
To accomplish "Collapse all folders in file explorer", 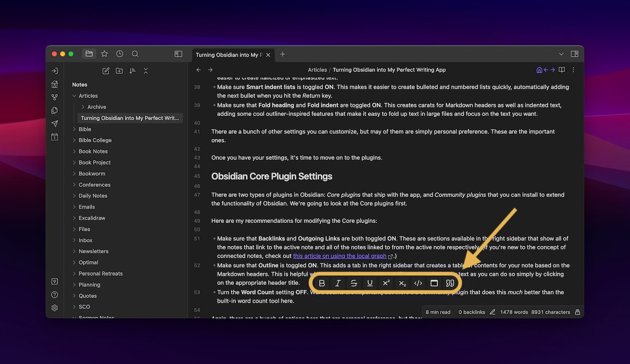I will pyautogui.click(x=146, y=71).
